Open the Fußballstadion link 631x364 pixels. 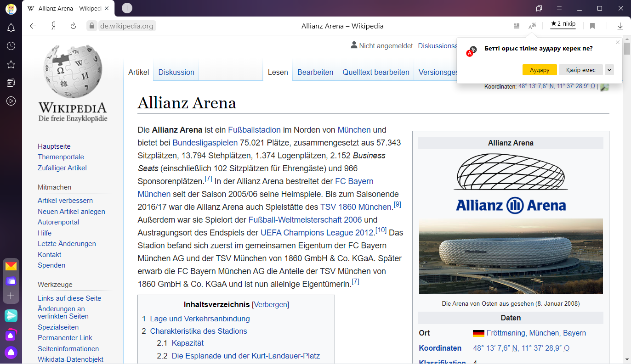click(254, 129)
